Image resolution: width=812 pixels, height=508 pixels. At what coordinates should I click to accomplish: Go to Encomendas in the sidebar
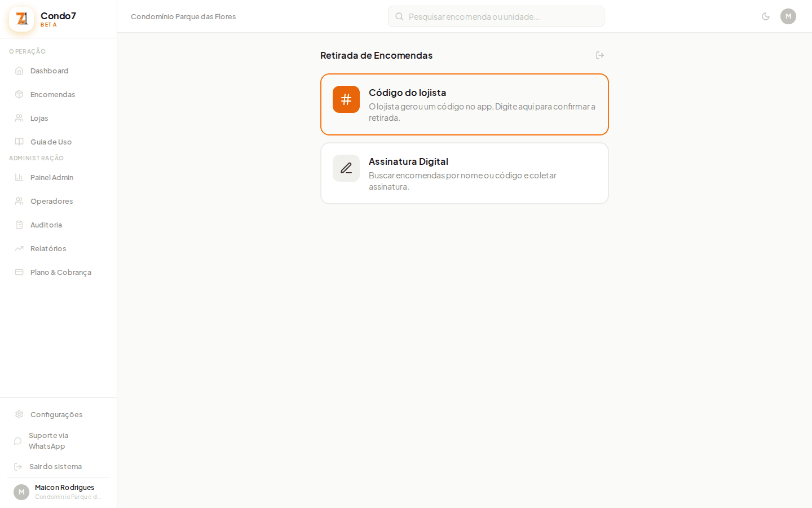click(x=52, y=94)
